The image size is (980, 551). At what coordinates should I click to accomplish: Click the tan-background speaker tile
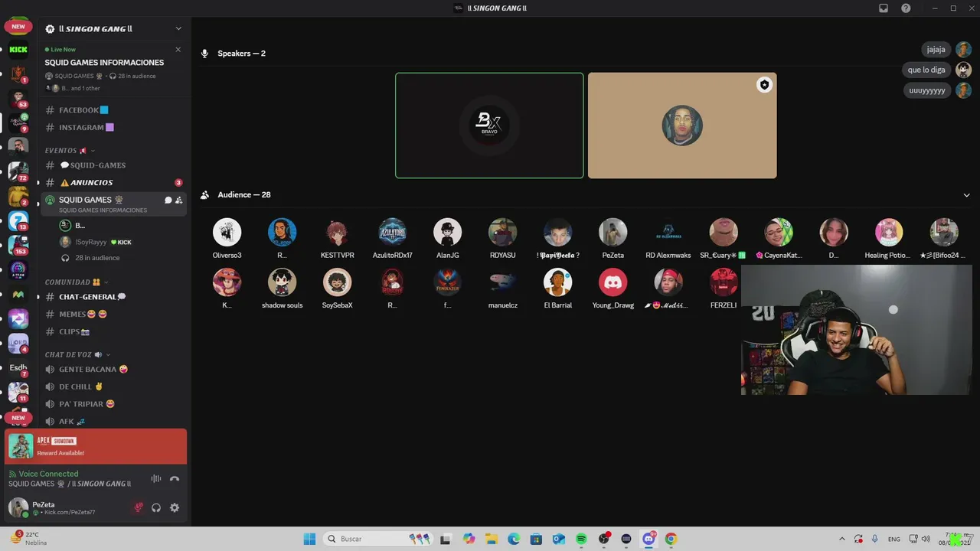(x=682, y=126)
